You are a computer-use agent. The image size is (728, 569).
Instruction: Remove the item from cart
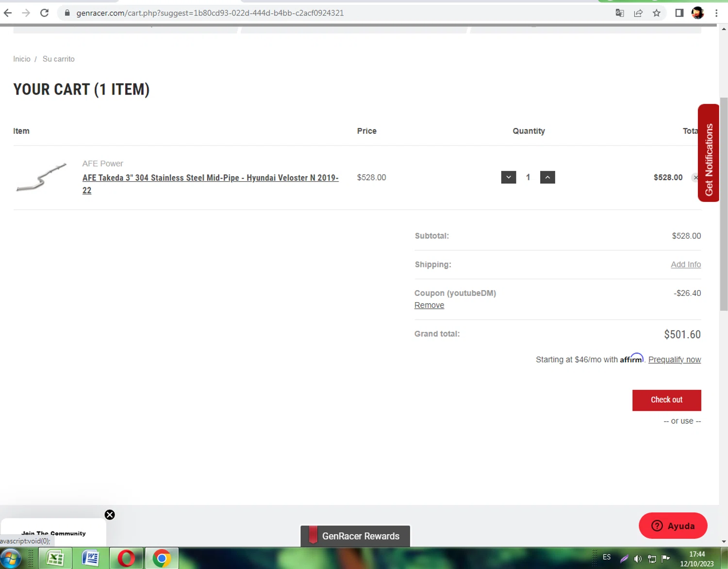click(x=695, y=178)
